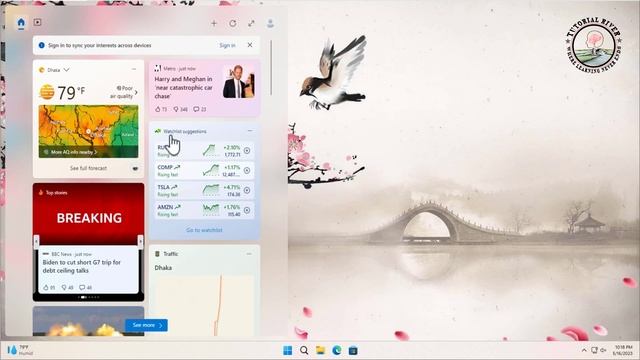
Task: Open comments on Biden G7 story
Action: 85,287
